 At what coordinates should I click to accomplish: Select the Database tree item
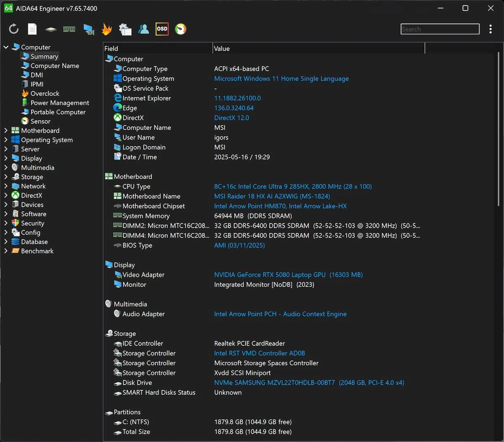tap(29, 242)
